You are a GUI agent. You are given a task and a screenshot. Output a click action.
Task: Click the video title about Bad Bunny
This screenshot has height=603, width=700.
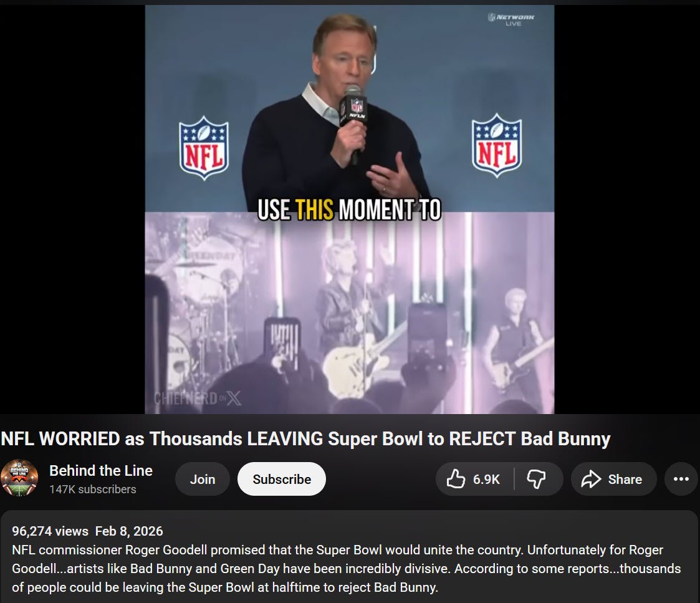pyautogui.click(x=305, y=438)
